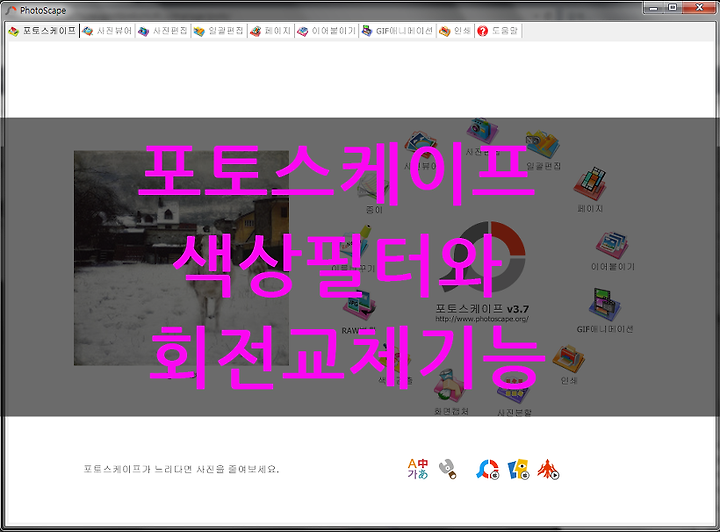This screenshot has width=720, height=532.
Task: Click the 포토스케이프 v3.7 version text
Action: [x=482, y=309]
